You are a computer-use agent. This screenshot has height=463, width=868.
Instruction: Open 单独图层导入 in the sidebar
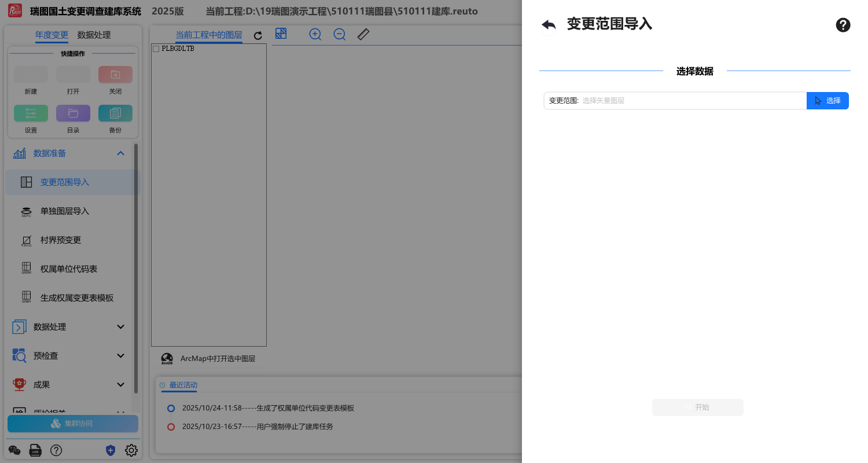(x=65, y=211)
